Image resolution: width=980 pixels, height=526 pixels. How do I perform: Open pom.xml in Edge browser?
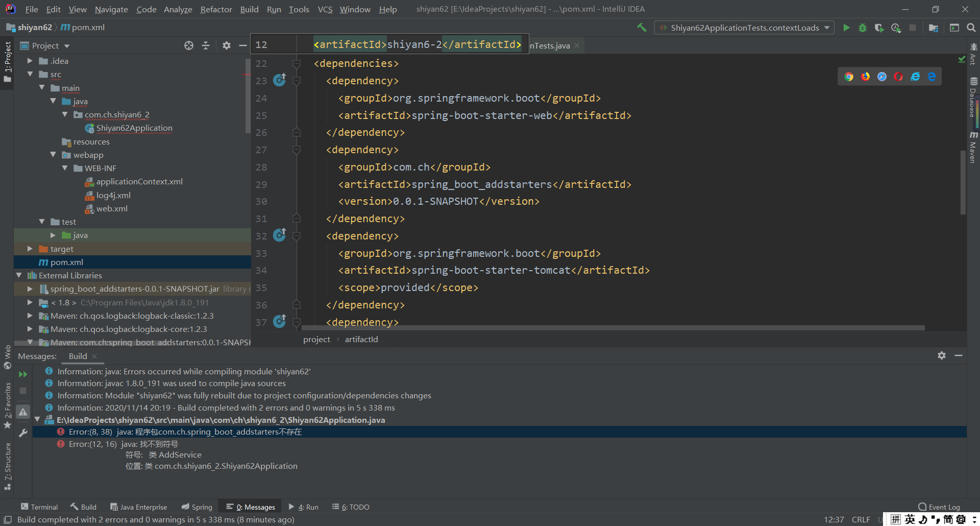pos(932,77)
